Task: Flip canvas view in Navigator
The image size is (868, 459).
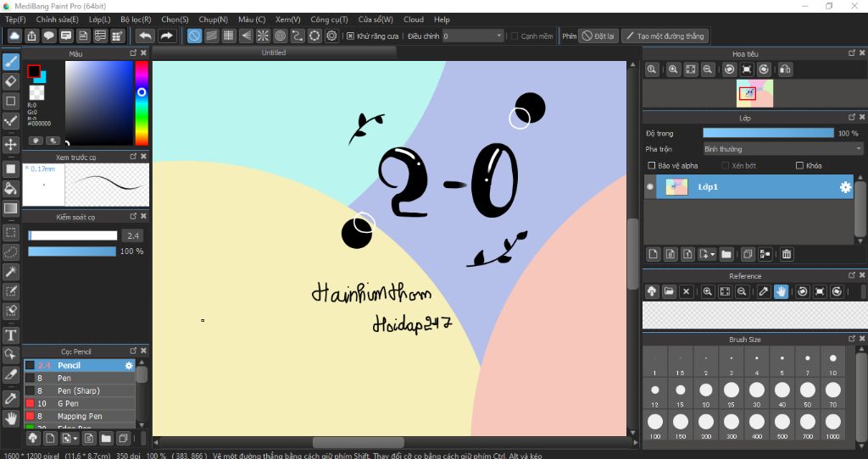Action: pos(785,69)
